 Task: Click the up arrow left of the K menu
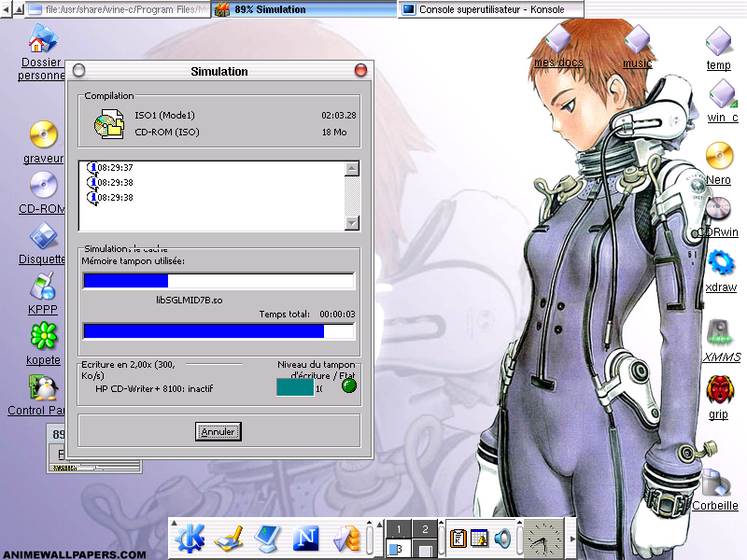pyautogui.click(x=175, y=523)
